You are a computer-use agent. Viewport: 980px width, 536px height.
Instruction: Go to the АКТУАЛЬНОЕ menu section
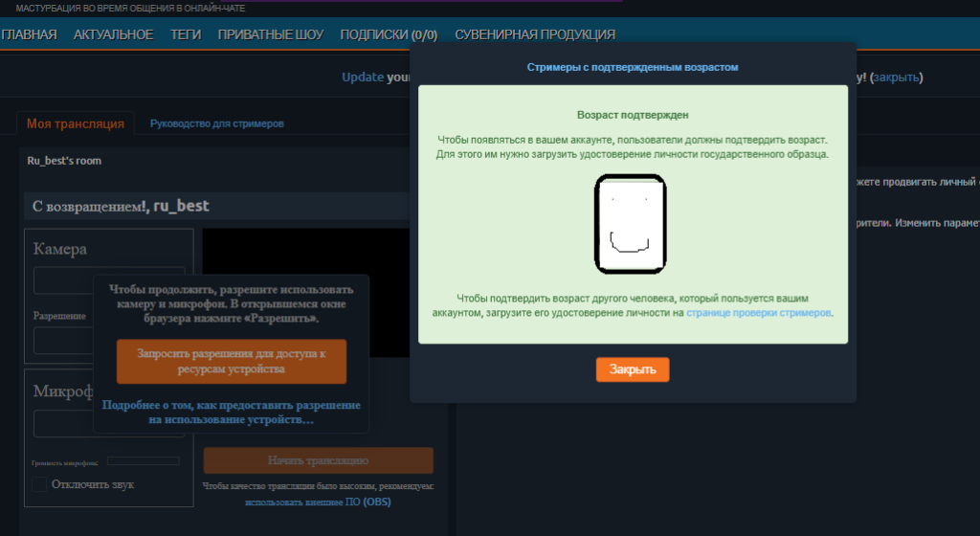point(113,34)
